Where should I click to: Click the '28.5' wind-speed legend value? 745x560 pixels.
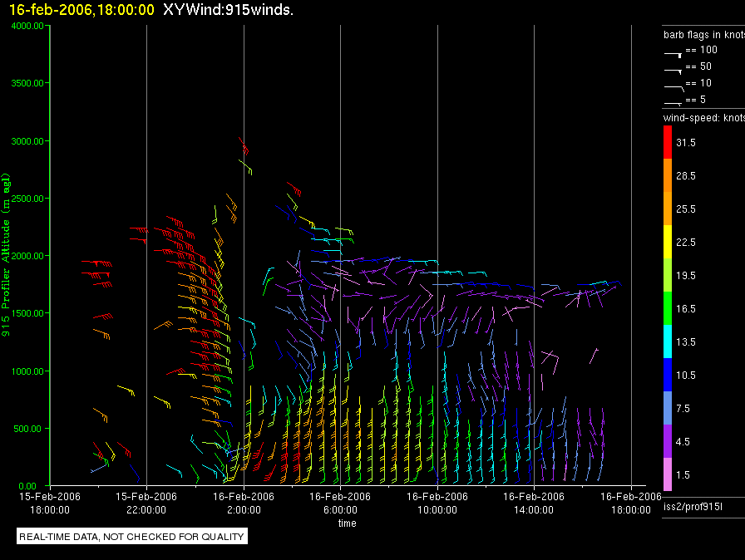(686, 175)
